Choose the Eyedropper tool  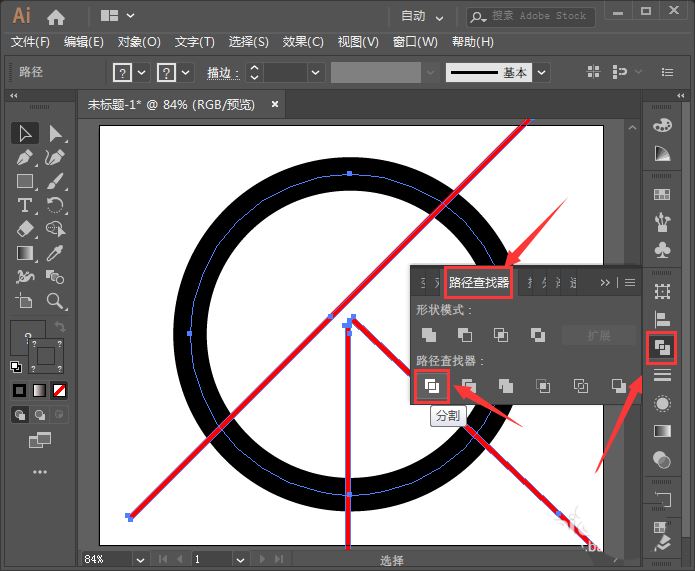pyautogui.click(x=56, y=253)
